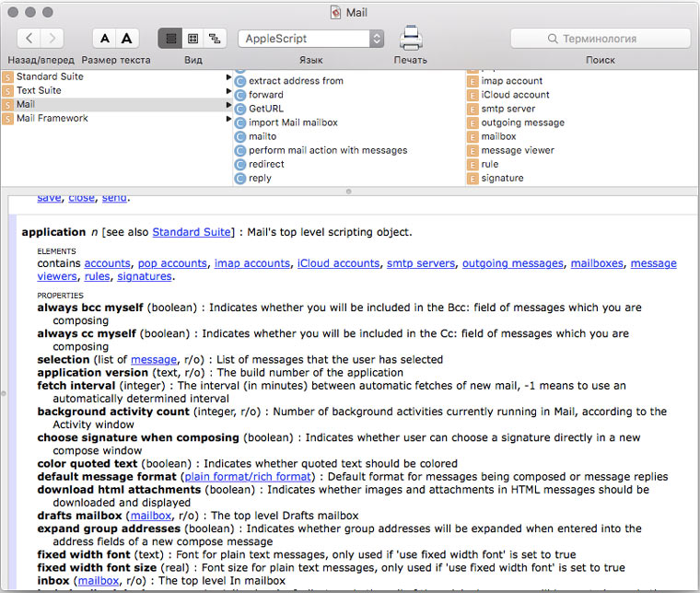
Task: Open the Standard Suite link in application definition
Action: (192, 232)
